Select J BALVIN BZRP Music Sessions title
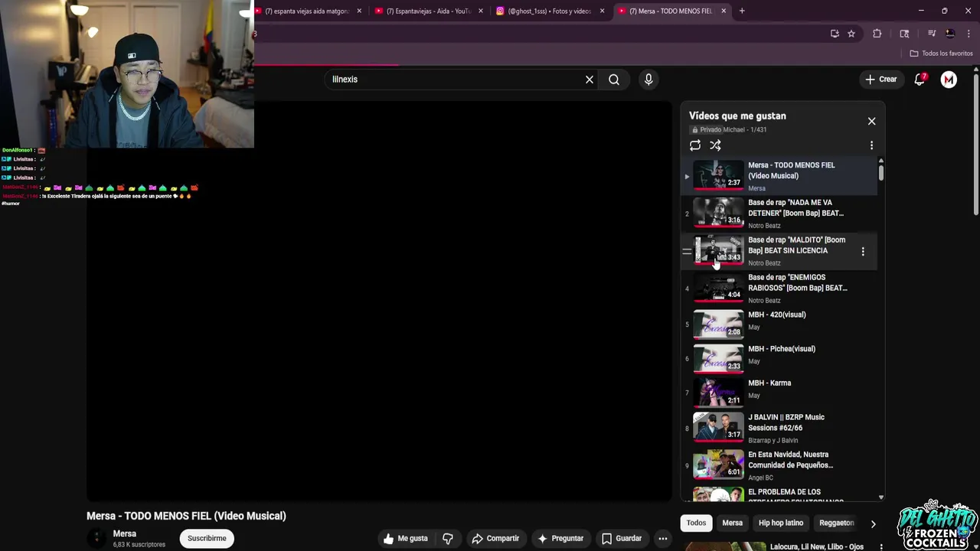The height and width of the screenshot is (551, 980). [786, 422]
